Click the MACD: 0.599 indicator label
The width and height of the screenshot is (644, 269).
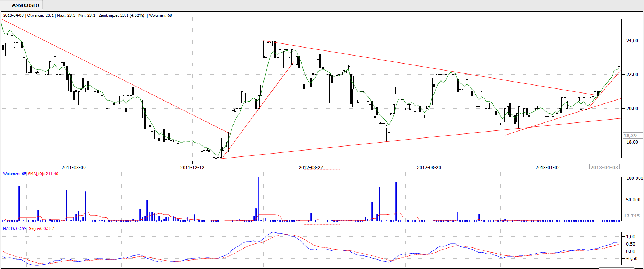[x=15, y=228]
